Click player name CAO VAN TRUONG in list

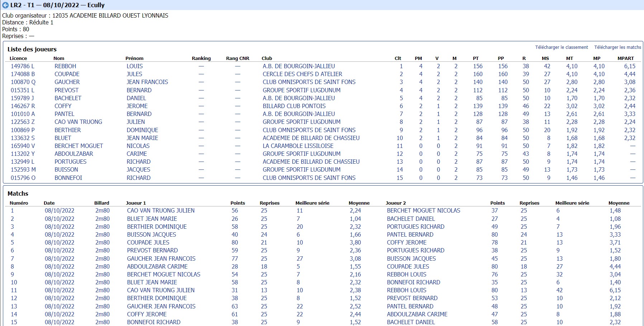[78, 122]
